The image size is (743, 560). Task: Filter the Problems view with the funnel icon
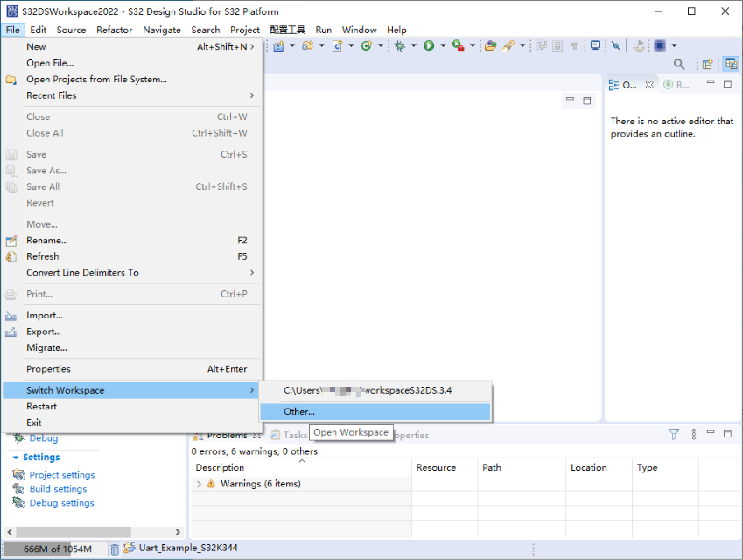tap(674, 434)
